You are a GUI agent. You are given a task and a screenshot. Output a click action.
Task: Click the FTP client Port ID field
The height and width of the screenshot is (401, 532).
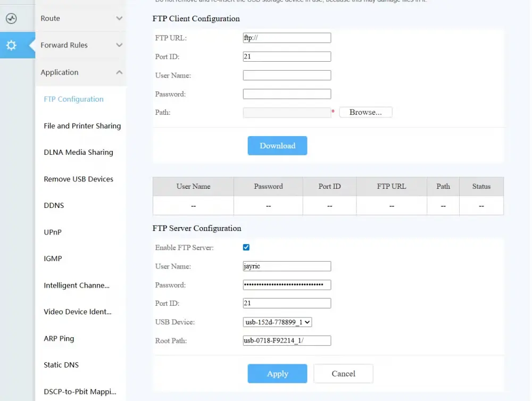pos(287,57)
